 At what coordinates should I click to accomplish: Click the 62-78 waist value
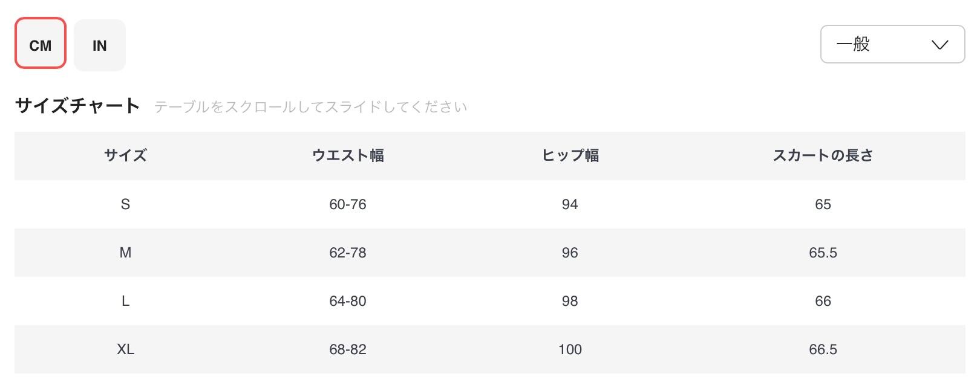348,253
